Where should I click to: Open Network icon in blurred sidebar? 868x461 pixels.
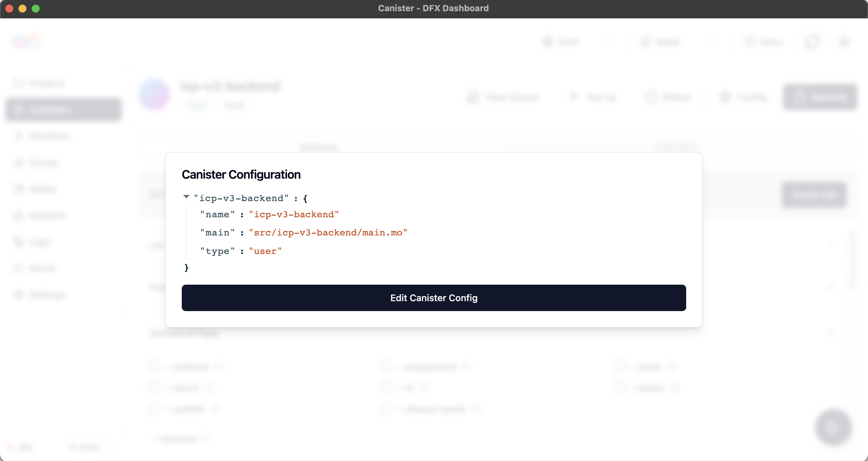coord(19,215)
